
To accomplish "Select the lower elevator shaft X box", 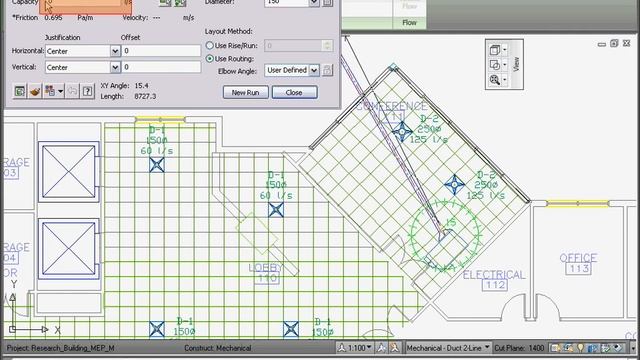I will click(x=69, y=249).
